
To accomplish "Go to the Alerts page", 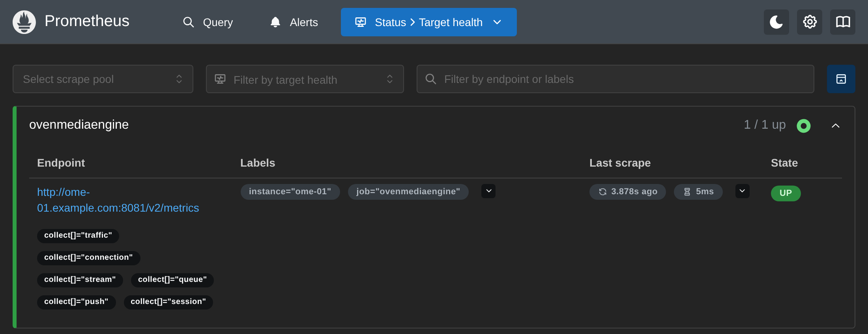I will tap(294, 22).
